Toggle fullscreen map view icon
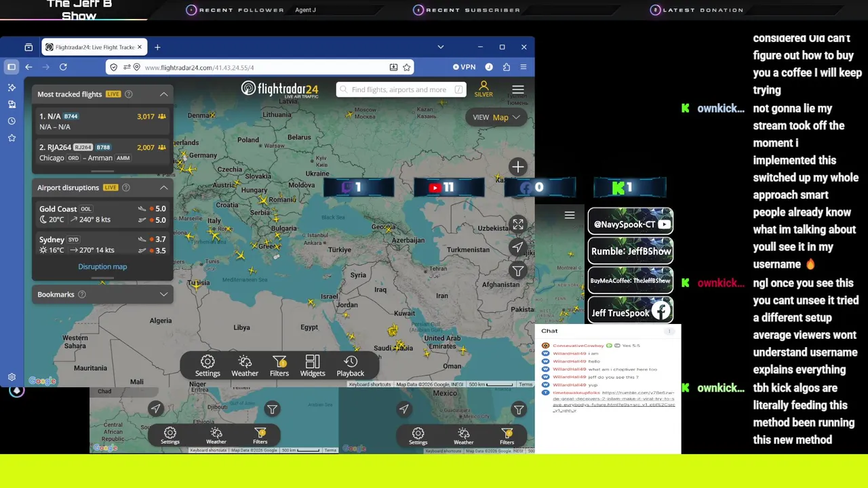This screenshot has width=868, height=488. [x=518, y=224]
